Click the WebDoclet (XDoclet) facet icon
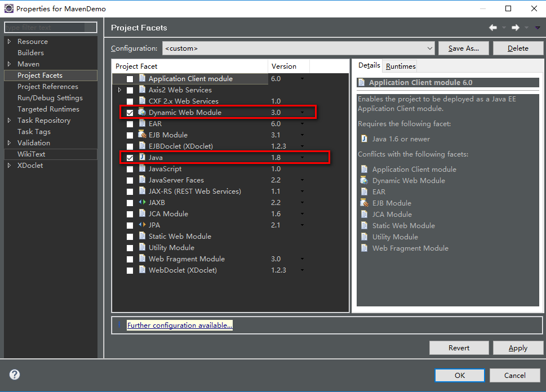The height and width of the screenshot is (392, 546). pos(142,269)
